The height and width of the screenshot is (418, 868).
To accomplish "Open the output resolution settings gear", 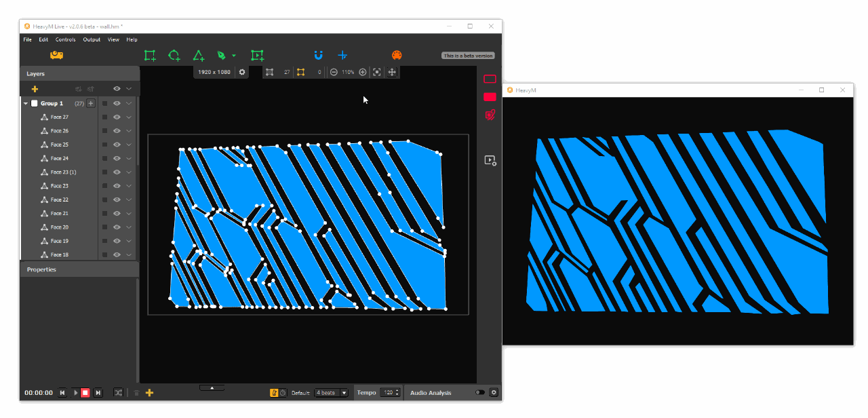I will pyautogui.click(x=242, y=72).
